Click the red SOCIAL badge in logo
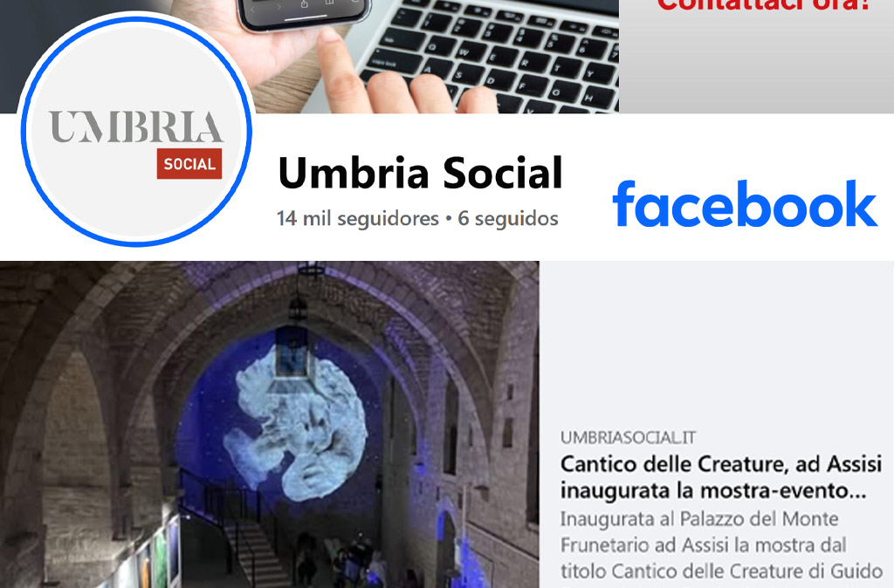Image resolution: width=894 pixels, height=588 pixels. [x=189, y=164]
